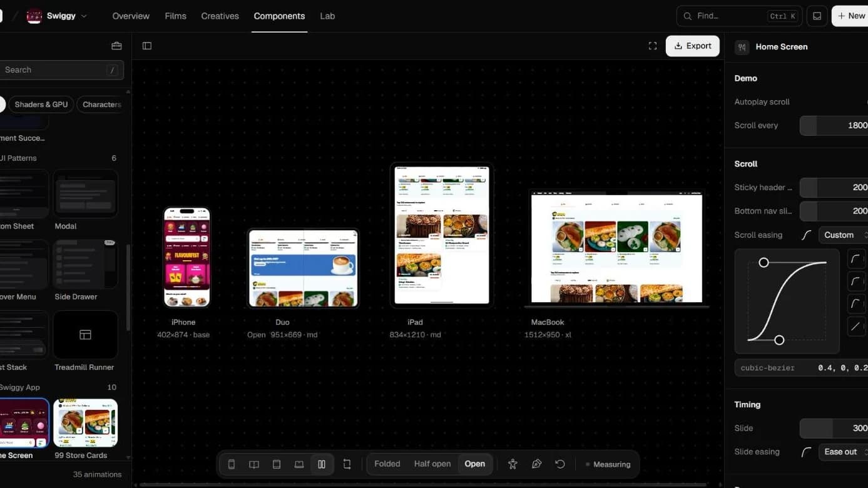The height and width of the screenshot is (488, 868).
Task: Click the Export button
Action: 693,46
